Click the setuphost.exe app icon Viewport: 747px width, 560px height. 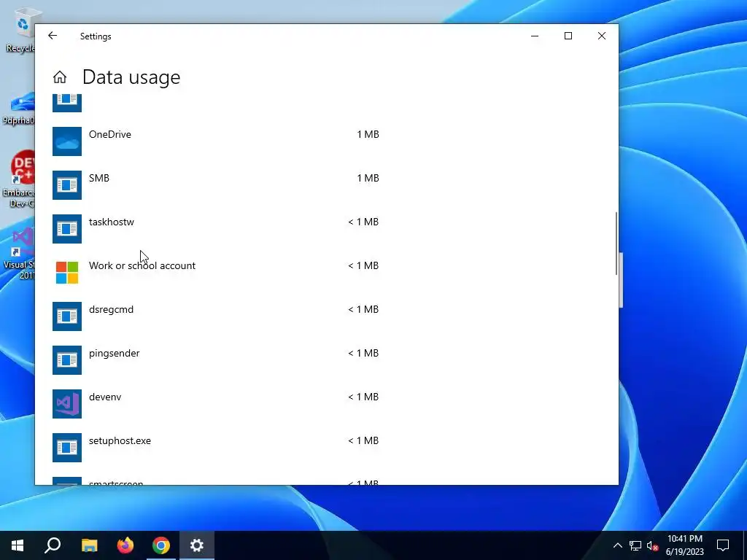67,448
